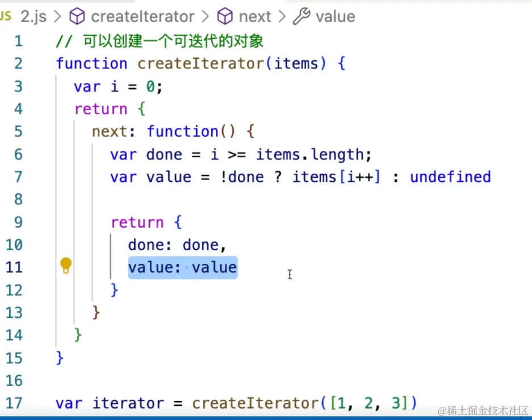Click the lightbulb quick-fix icon on line 11
This screenshot has width=532, height=420.
(x=66, y=265)
